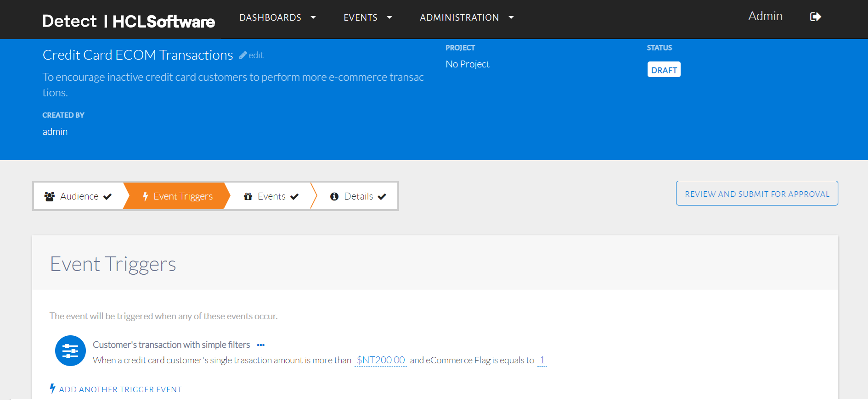868x400 pixels.
Task: Click the 'Credit Card ECOM Transactions' title
Action: pyautogui.click(x=138, y=55)
